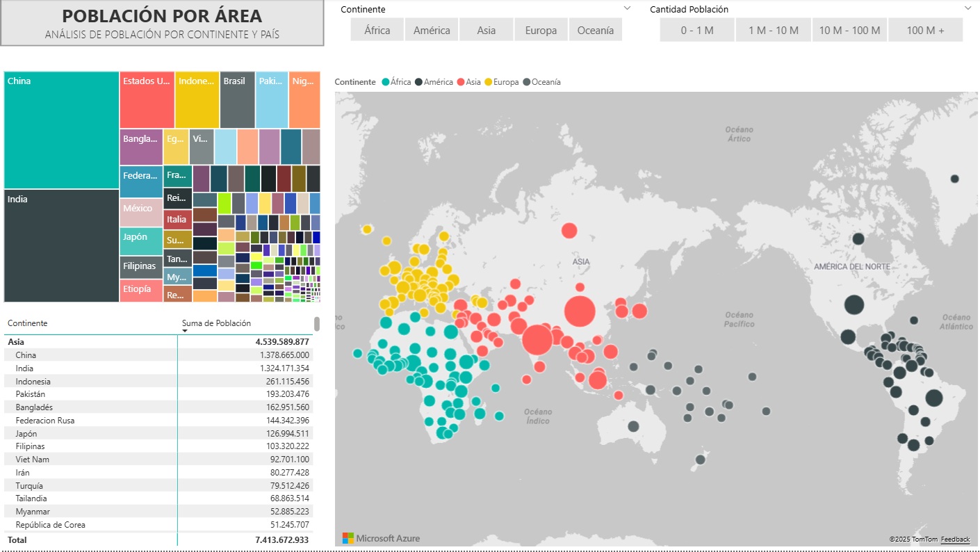The image size is (980, 552).
Task: Click the table's vertical scrollbar
Action: (x=317, y=324)
